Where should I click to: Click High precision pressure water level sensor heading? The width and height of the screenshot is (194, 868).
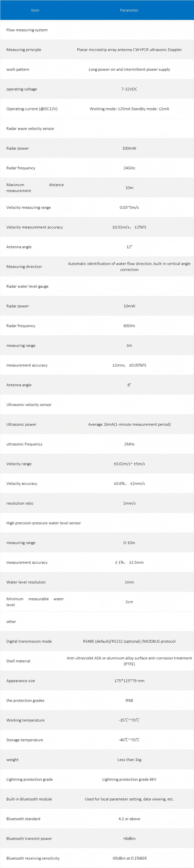pos(43,523)
